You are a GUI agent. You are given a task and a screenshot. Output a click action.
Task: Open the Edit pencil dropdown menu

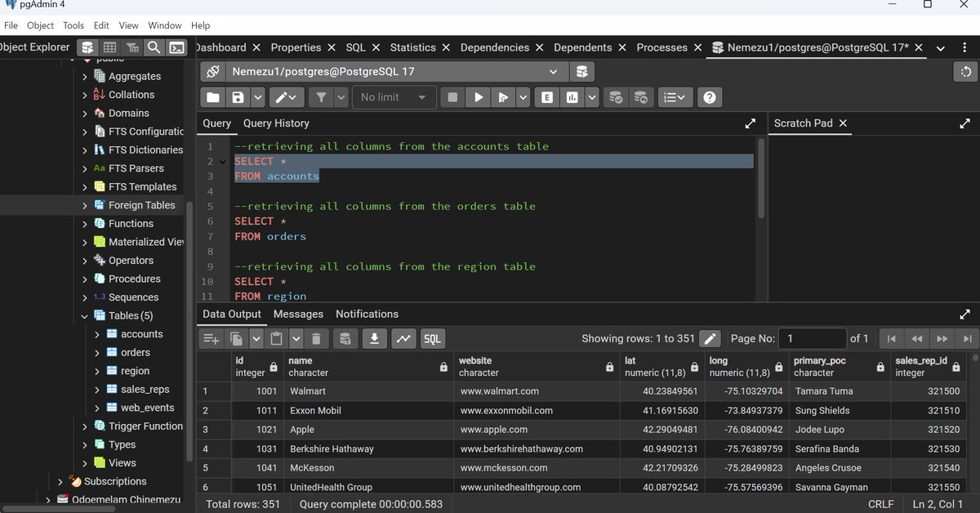point(286,97)
